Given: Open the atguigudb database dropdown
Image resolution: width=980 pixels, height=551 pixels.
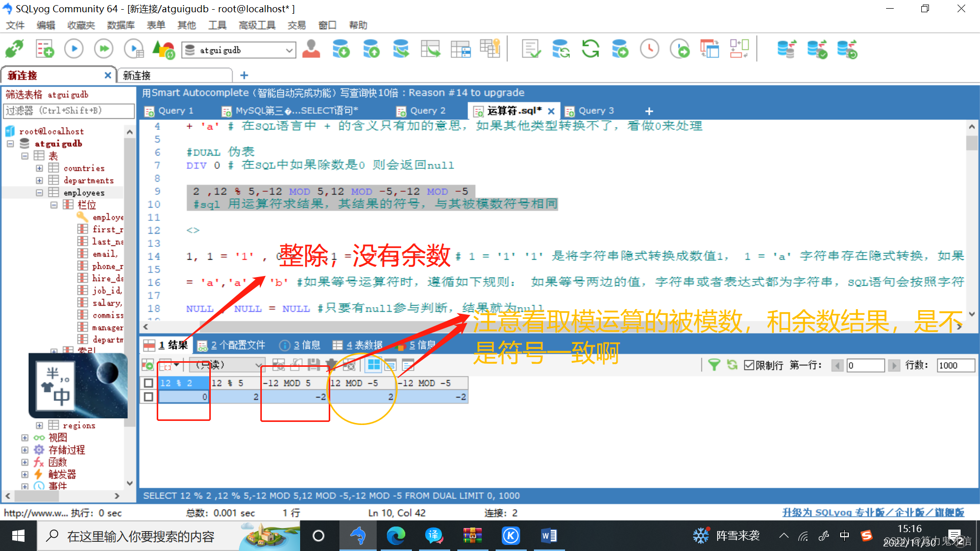Looking at the screenshot, I should (289, 50).
